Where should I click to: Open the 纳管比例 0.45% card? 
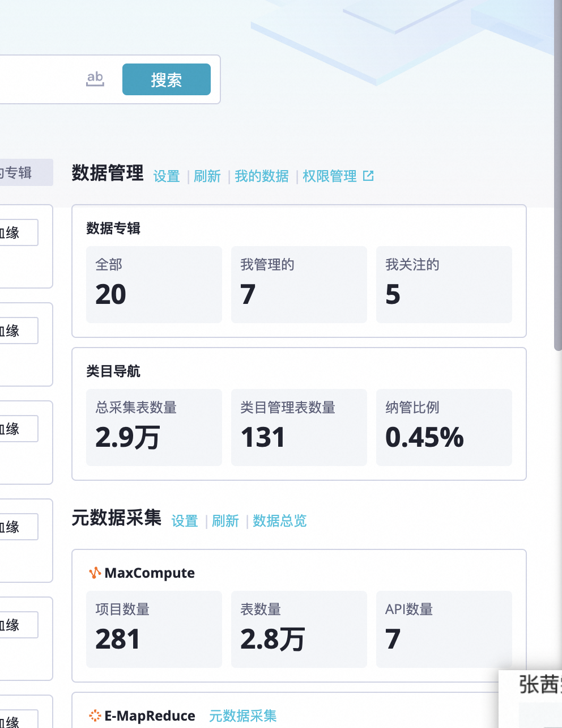coord(444,428)
